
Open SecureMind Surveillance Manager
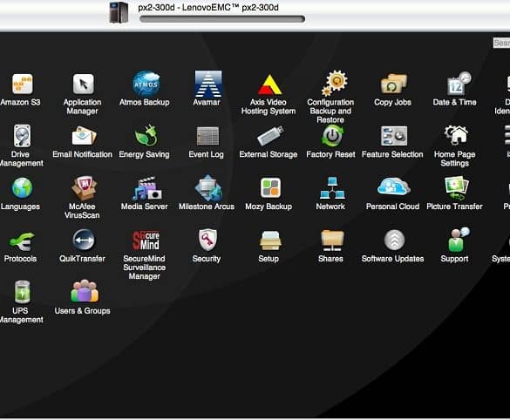146,240
